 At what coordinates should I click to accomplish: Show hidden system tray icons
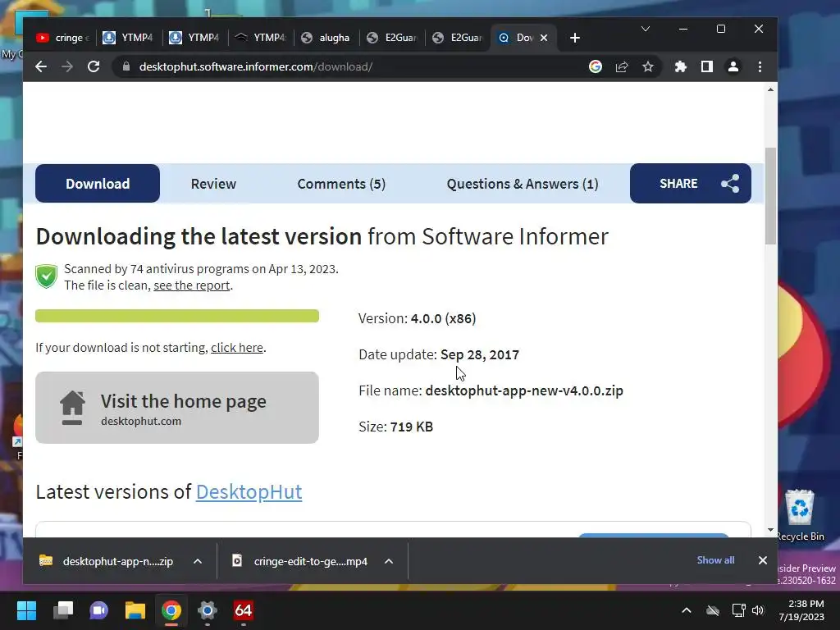point(687,610)
